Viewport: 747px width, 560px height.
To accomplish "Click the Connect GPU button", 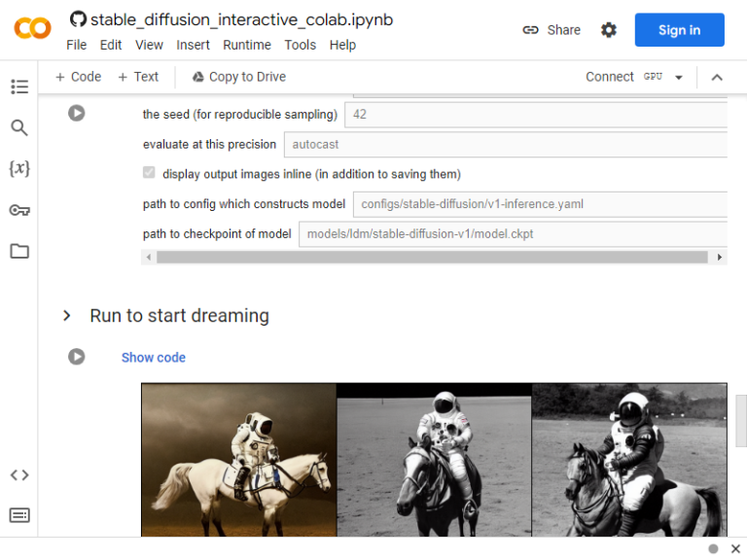I will point(624,77).
